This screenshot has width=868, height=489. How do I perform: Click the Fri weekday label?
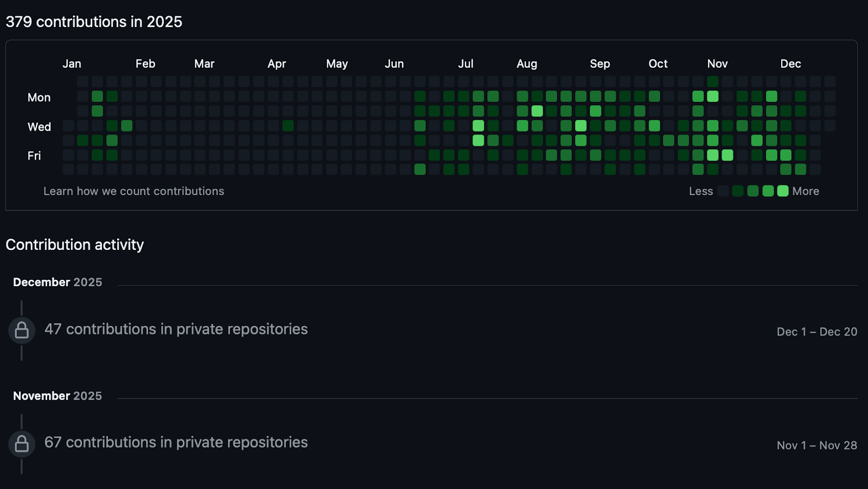[x=34, y=156]
